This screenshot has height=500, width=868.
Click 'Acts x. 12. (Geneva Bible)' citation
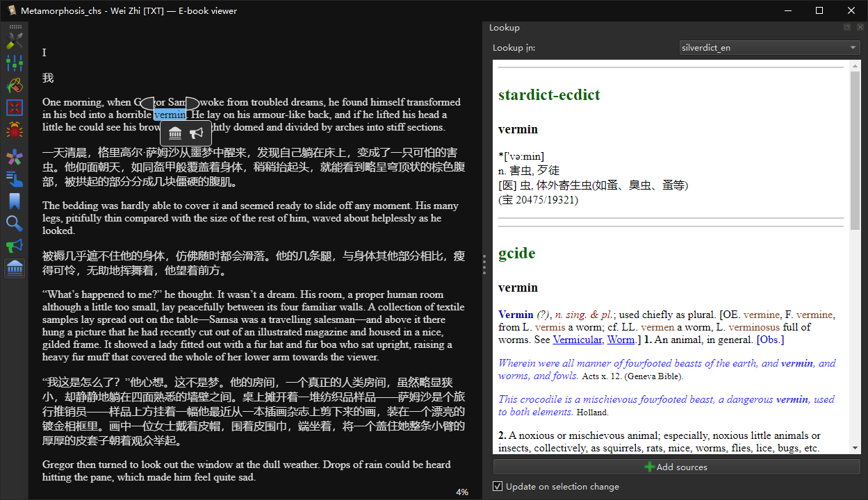pos(632,376)
